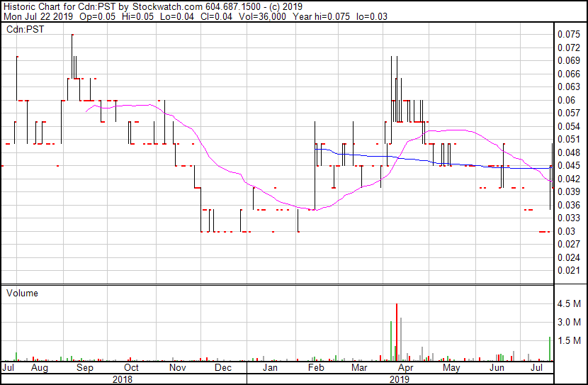Click the 2019 year label
This screenshot has width=588, height=385.
click(400, 379)
